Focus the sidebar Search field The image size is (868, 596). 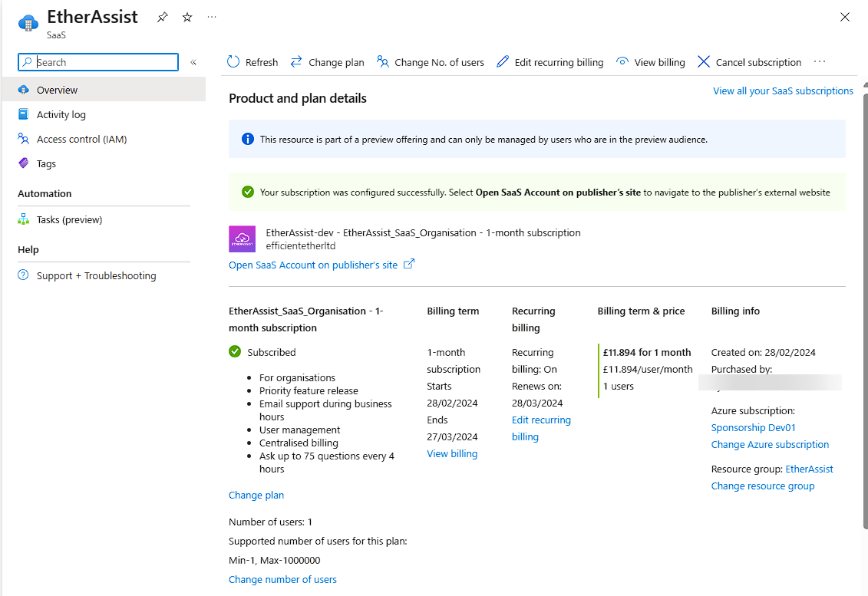(x=98, y=62)
